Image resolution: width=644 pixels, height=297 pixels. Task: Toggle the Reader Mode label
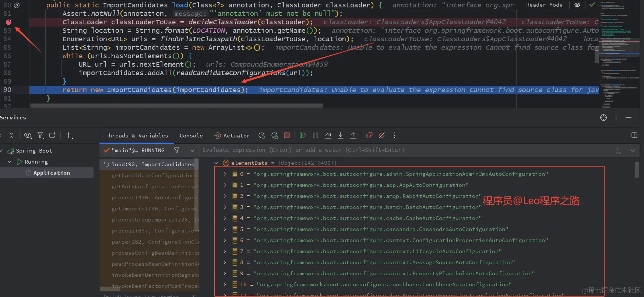[544, 5]
